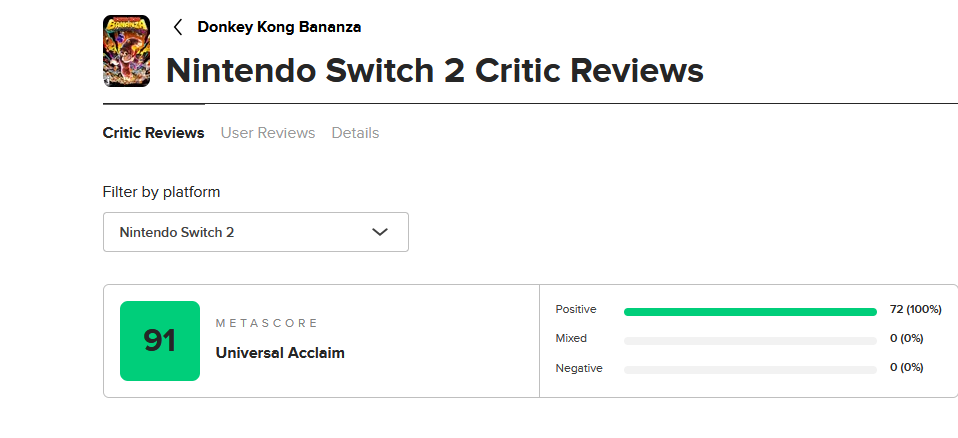
Task: Click the Universal Acclaim label
Action: click(280, 352)
